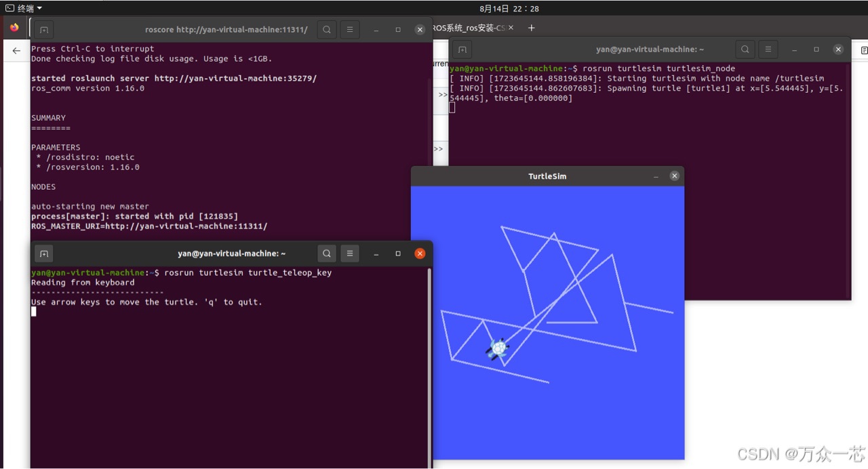The width and height of the screenshot is (868, 469).
Task: Click scrollbar of teleop_key terminal
Action: click(x=429, y=366)
